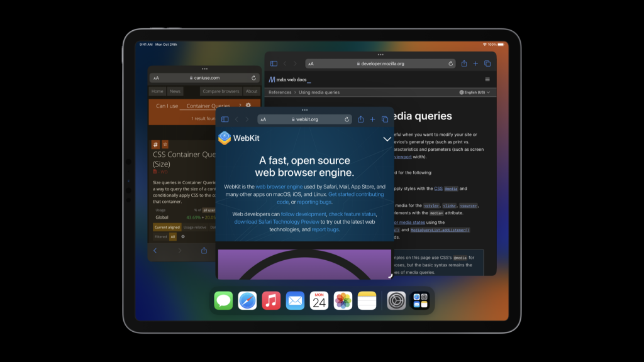The image size is (644, 362).
Task: Open the MediaQueryList.addListener() link
Action: [440, 230]
